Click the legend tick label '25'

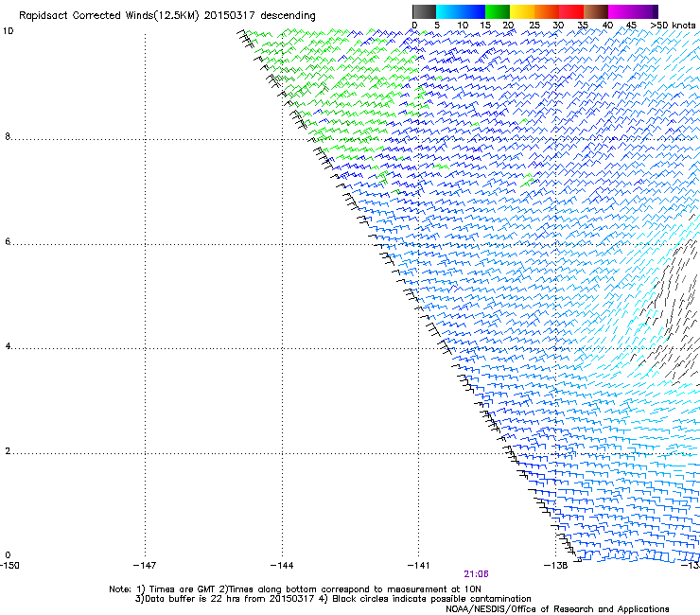click(x=534, y=26)
